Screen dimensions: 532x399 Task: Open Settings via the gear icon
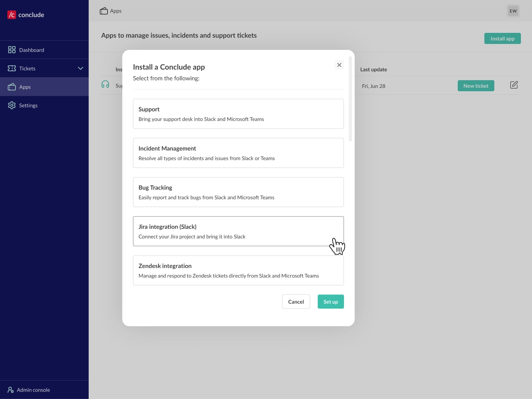point(12,105)
